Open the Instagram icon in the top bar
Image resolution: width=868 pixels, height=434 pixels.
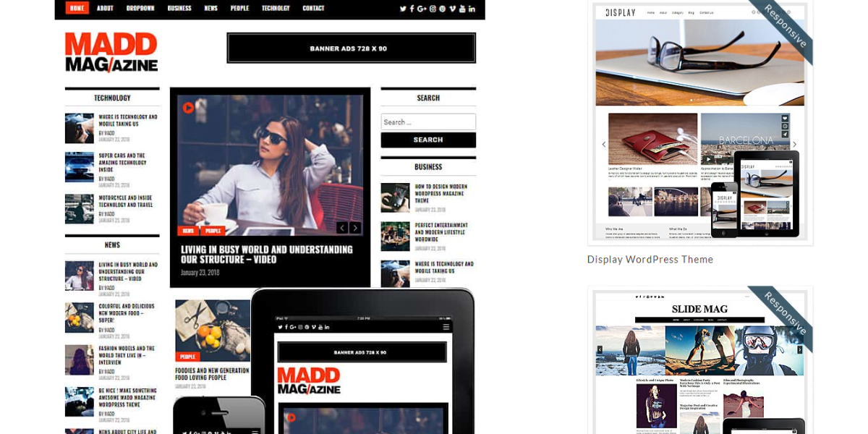coord(433,9)
